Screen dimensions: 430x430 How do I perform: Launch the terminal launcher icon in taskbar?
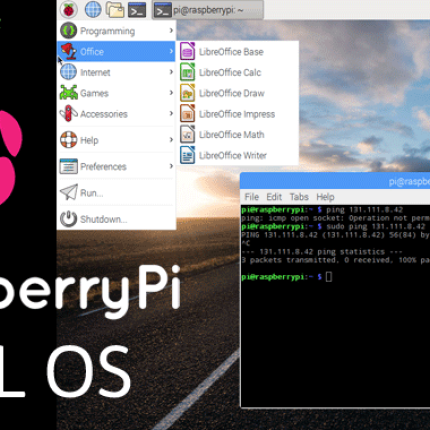[x=137, y=10]
